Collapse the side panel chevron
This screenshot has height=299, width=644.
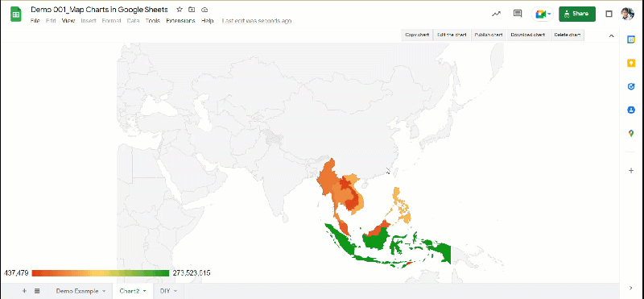coord(631,288)
